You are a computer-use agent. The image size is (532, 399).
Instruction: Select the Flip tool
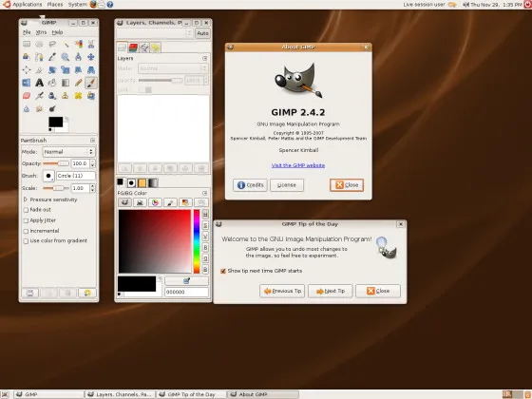click(x=27, y=83)
